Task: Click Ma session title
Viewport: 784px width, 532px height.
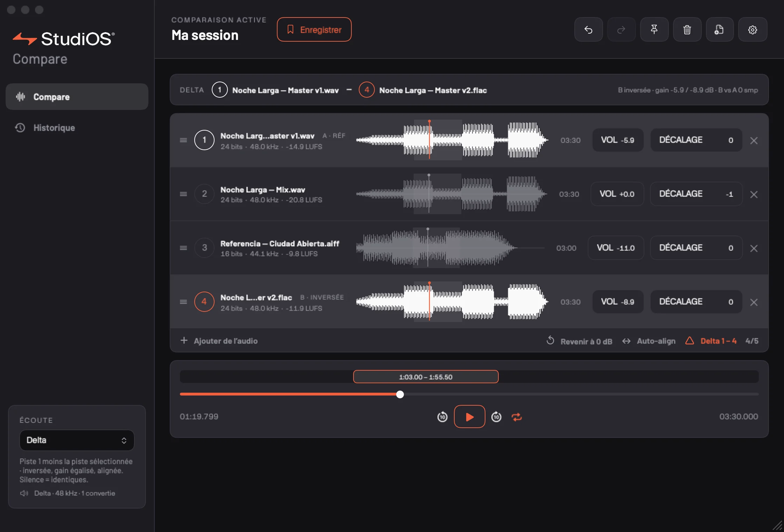Action: tap(205, 35)
